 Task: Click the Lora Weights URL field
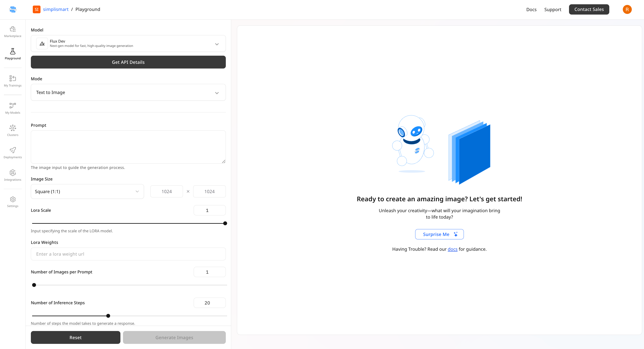128,254
